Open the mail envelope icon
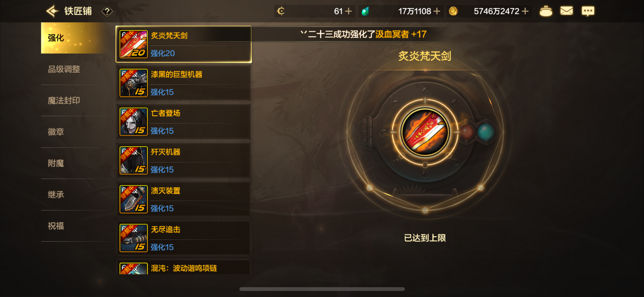The image size is (644, 297). click(566, 11)
